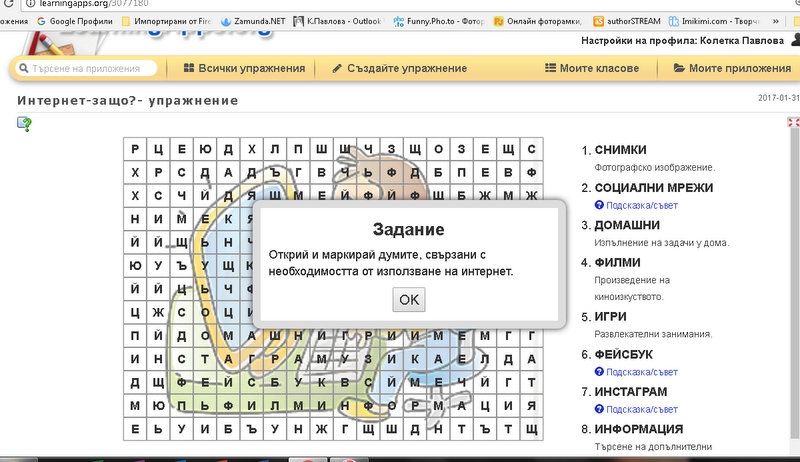
Task: Expand bookmarks overflow chevron
Action: pos(776,21)
